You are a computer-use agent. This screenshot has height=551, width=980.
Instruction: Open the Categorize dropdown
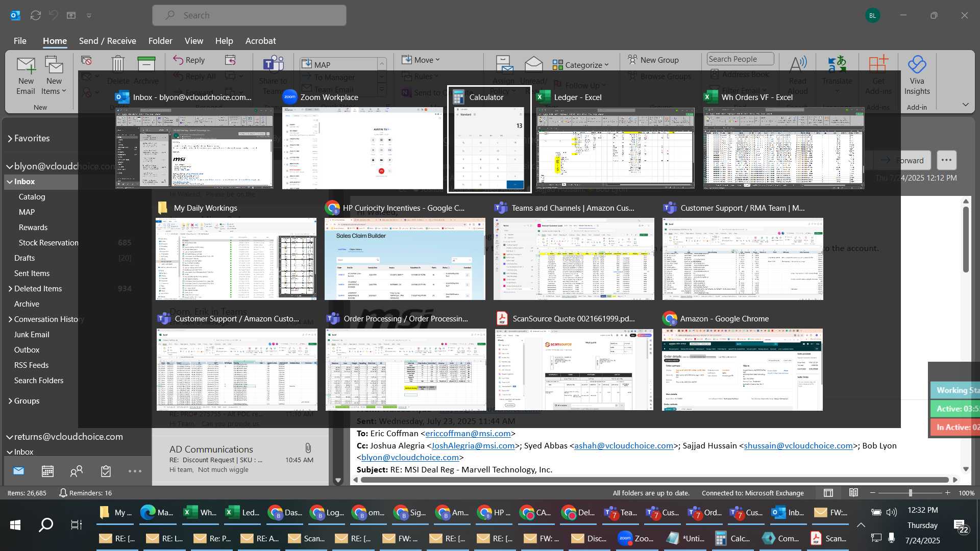[580, 65]
